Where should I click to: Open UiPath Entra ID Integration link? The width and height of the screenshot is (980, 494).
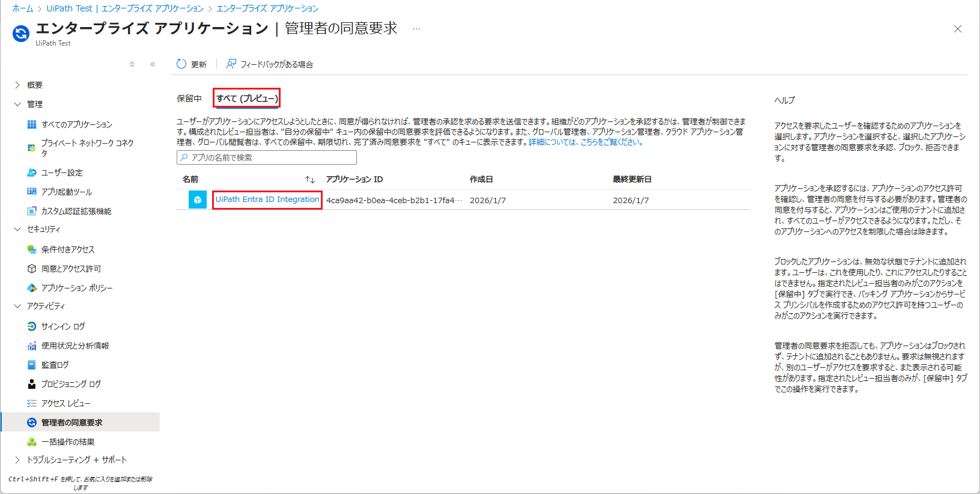tap(267, 200)
